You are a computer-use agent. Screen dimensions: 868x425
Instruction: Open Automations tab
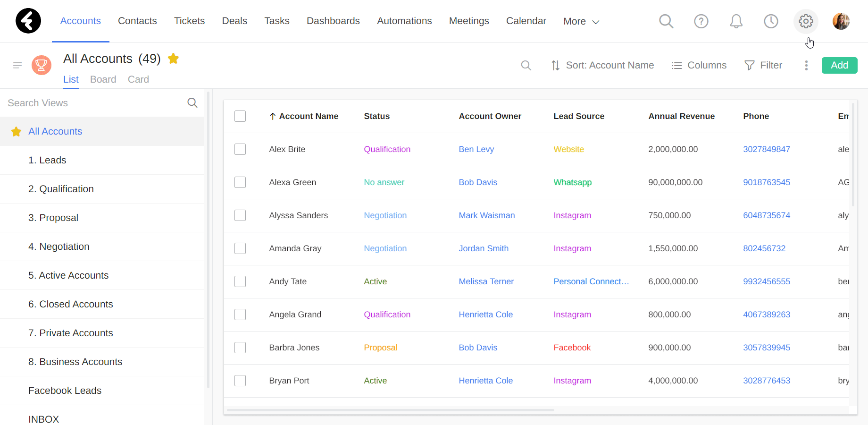click(x=404, y=21)
